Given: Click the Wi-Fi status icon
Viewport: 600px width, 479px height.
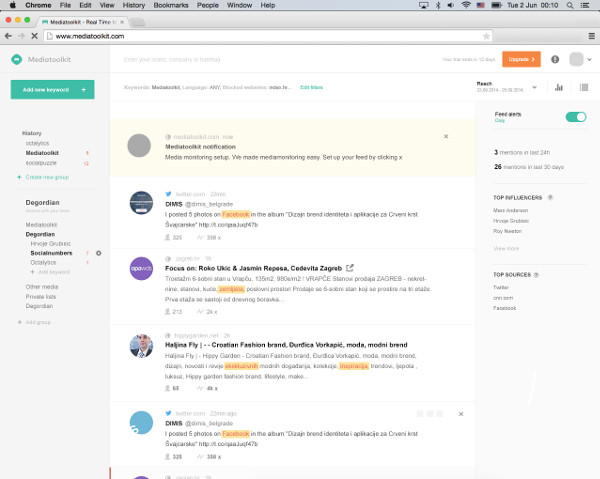Looking at the screenshot, I should [466, 5].
